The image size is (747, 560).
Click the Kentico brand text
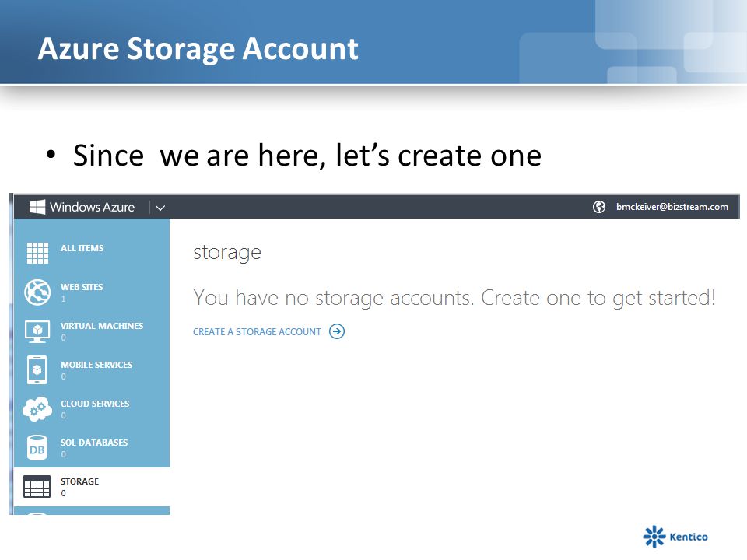point(689,537)
